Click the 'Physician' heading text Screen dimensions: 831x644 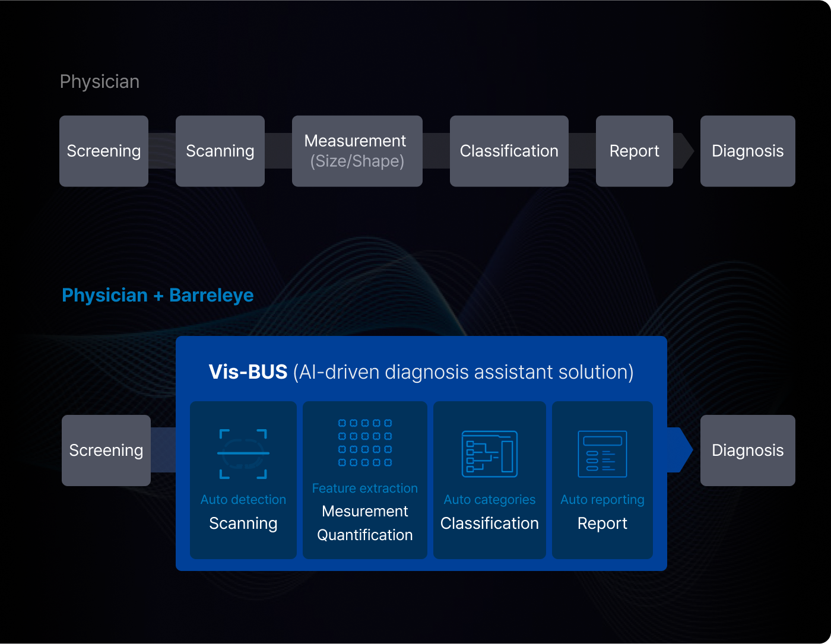(x=100, y=82)
